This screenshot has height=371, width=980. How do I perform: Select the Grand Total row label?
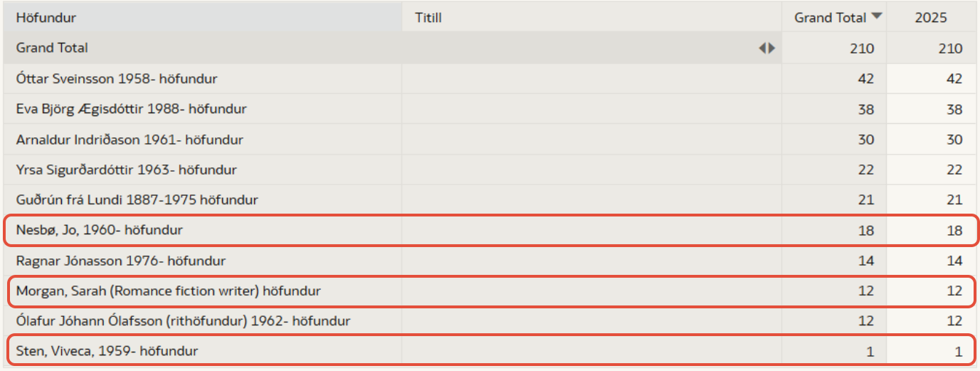52,48
